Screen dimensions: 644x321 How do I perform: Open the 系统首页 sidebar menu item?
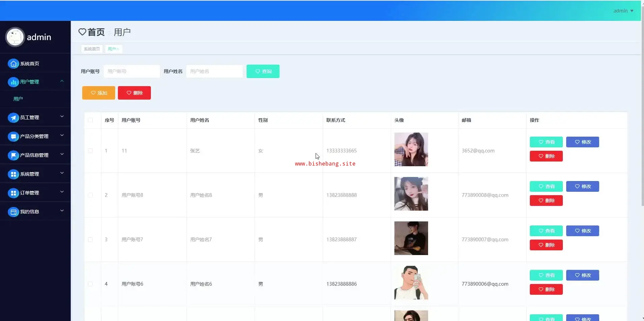click(35, 64)
